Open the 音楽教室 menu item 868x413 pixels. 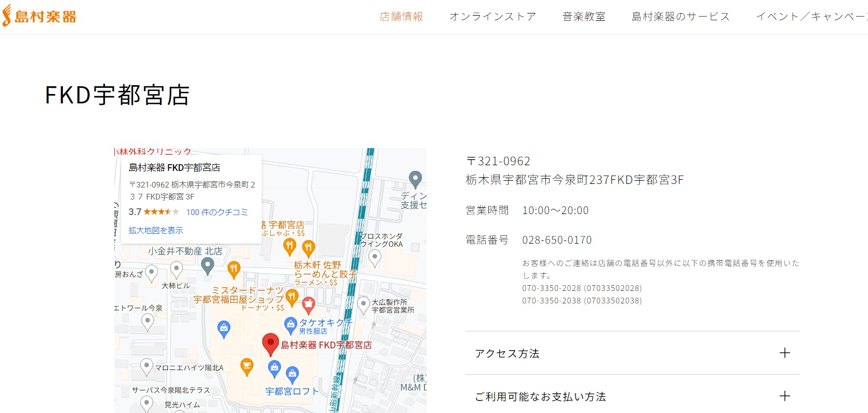584,17
